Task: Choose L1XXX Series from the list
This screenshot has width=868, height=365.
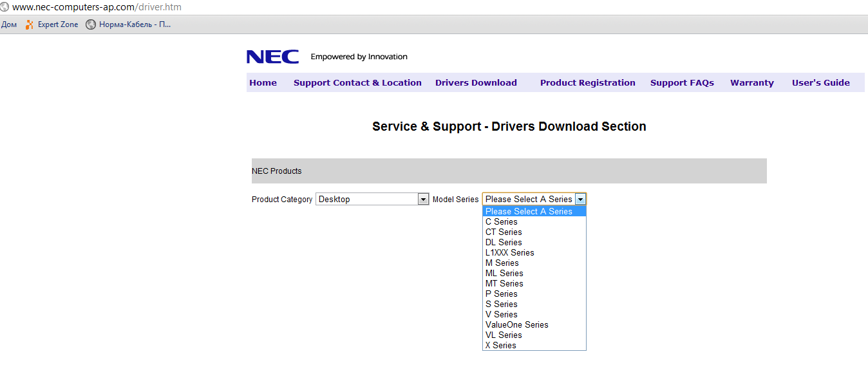Action: point(534,252)
